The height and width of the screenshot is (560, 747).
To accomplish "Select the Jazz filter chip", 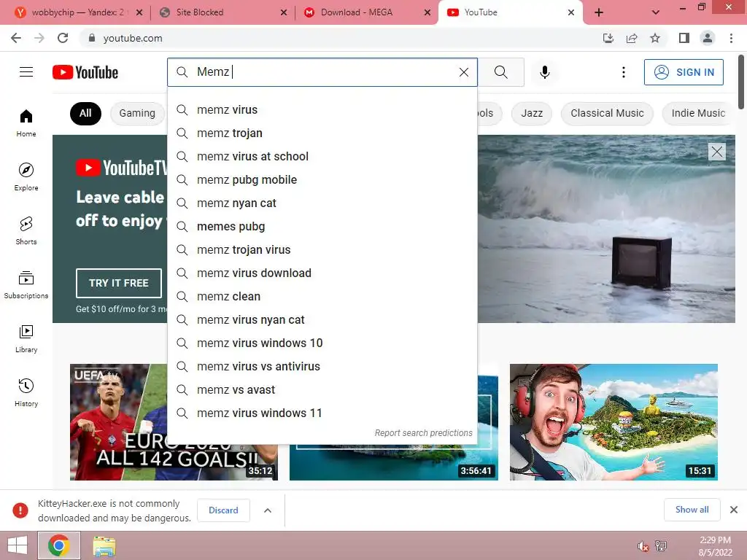I will 532,113.
